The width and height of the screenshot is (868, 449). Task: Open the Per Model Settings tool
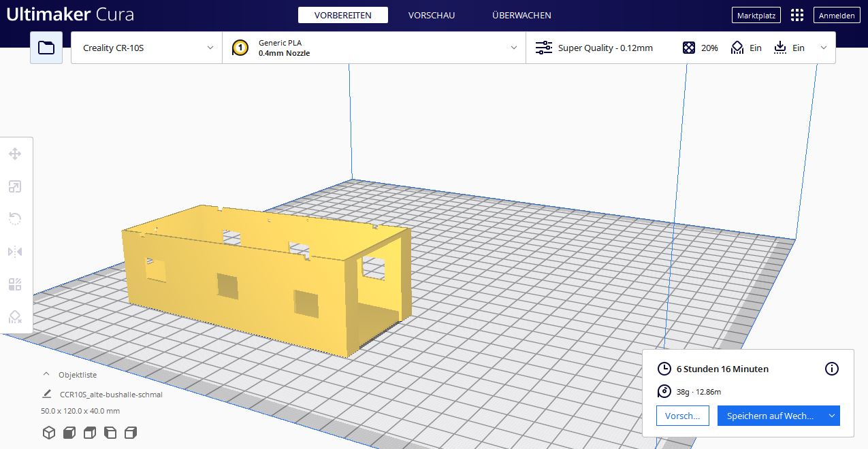pyautogui.click(x=15, y=284)
